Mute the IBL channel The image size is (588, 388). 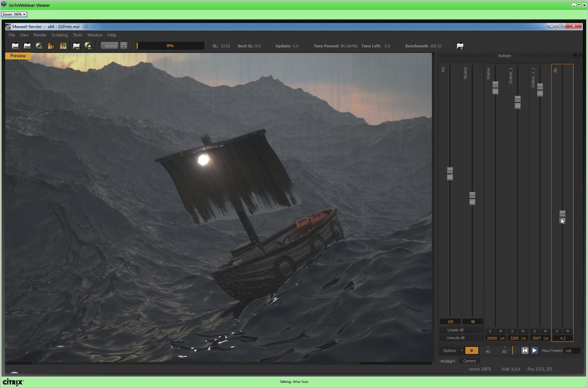click(x=568, y=331)
